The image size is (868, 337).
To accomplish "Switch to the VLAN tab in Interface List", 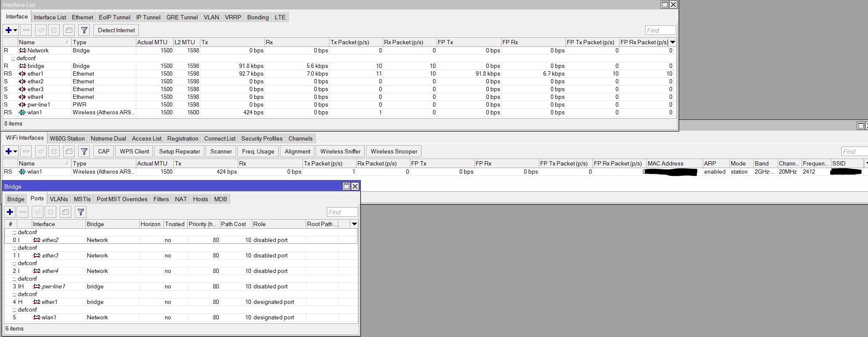I will pyautogui.click(x=211, y=17).
